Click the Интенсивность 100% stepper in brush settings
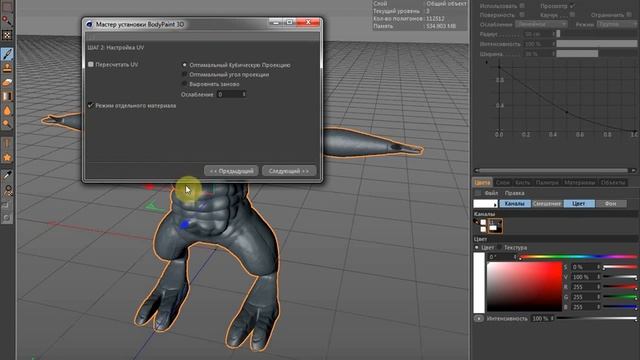This screenshot has width=640, height=360. click(553, 44)
